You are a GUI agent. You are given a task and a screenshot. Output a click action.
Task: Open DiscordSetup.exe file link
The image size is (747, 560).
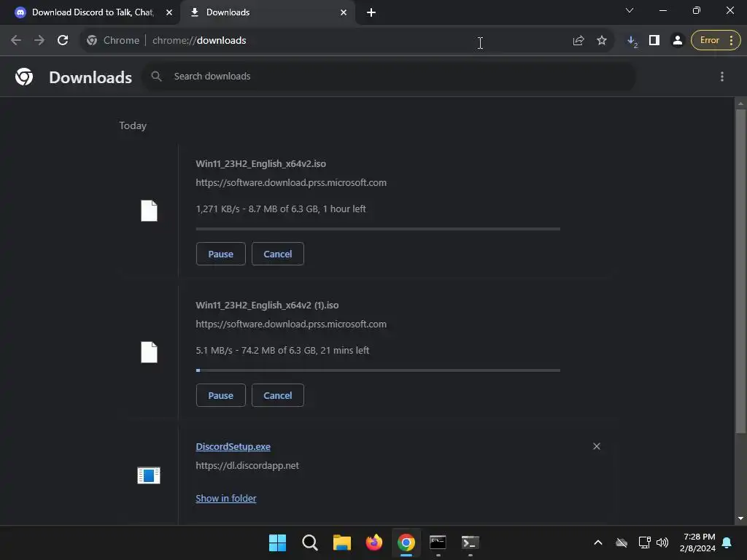click(x=233, y=447)
